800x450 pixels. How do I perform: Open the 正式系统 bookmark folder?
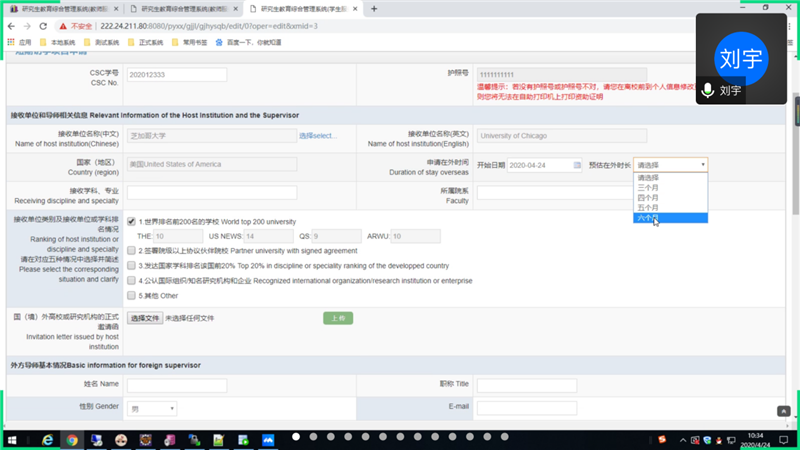146,42
